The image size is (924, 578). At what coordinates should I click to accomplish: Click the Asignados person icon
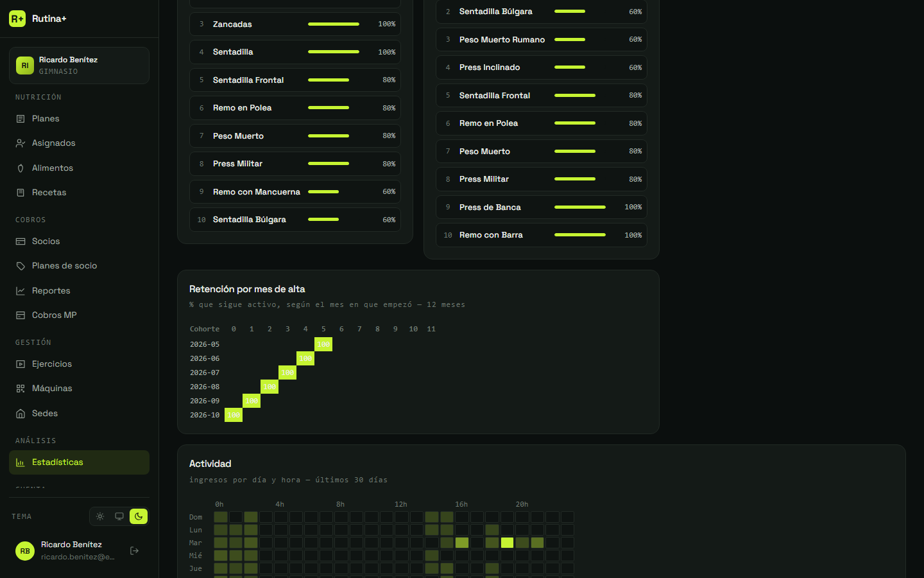[x=21, y=143]
